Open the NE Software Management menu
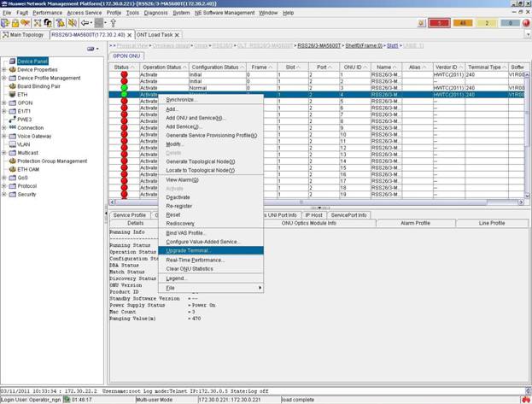 (x=225, y=13)
